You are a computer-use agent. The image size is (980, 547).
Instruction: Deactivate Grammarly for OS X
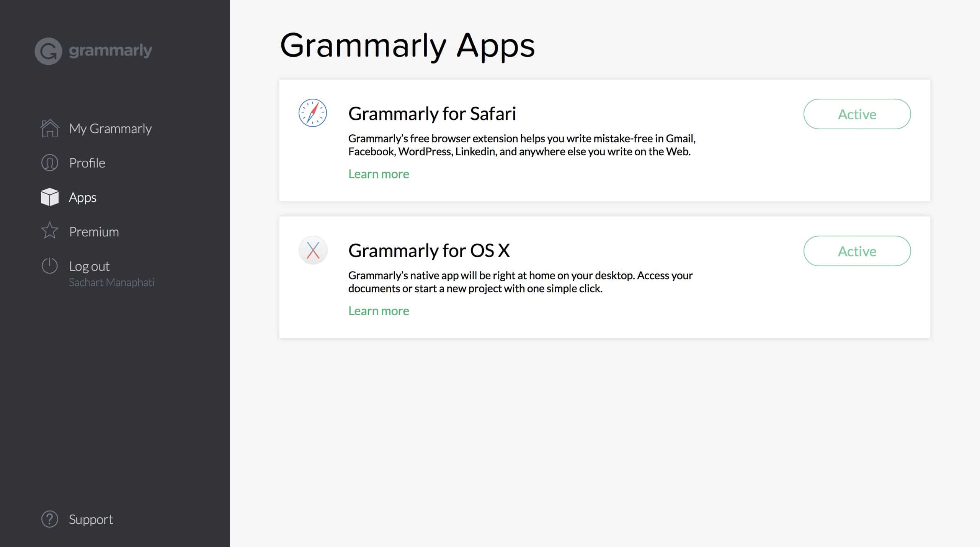pyautogui.click(x=857, y=251)
